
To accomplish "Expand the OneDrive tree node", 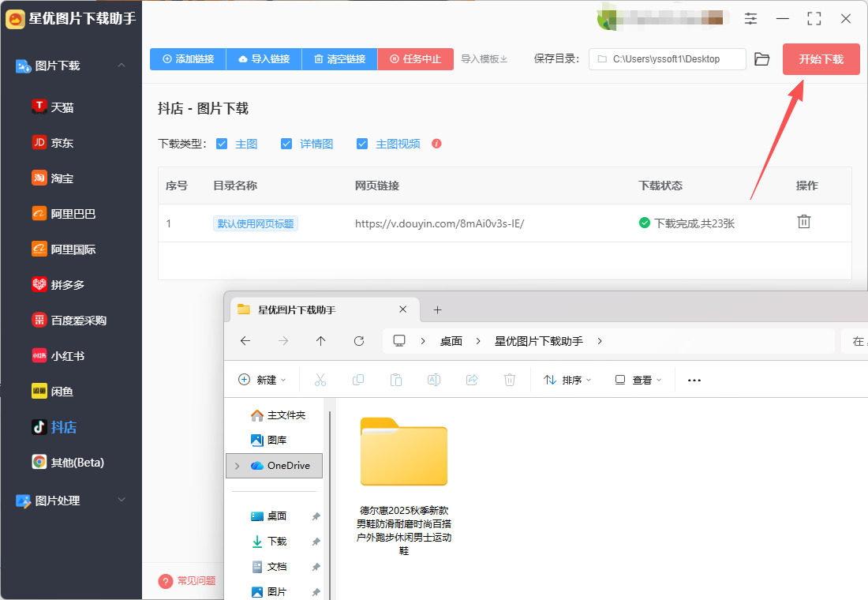I will pyautogui.click(x=237, y=466).
